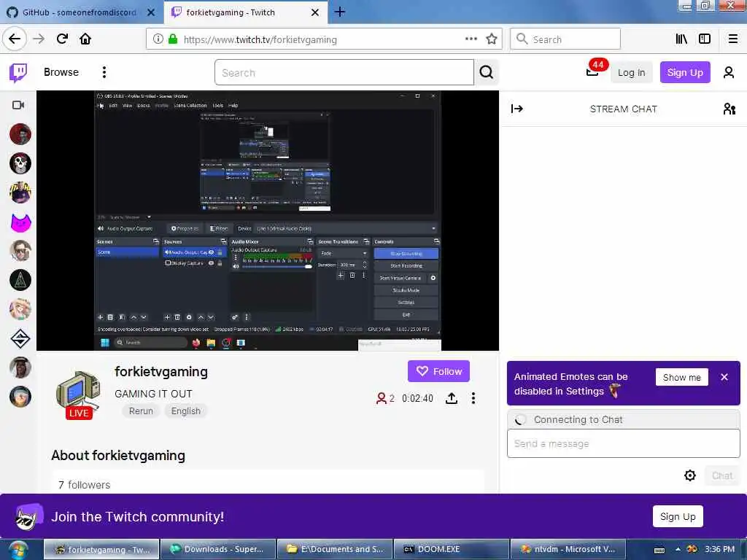
Task: Click the English language tag
Action: (186, 411)
